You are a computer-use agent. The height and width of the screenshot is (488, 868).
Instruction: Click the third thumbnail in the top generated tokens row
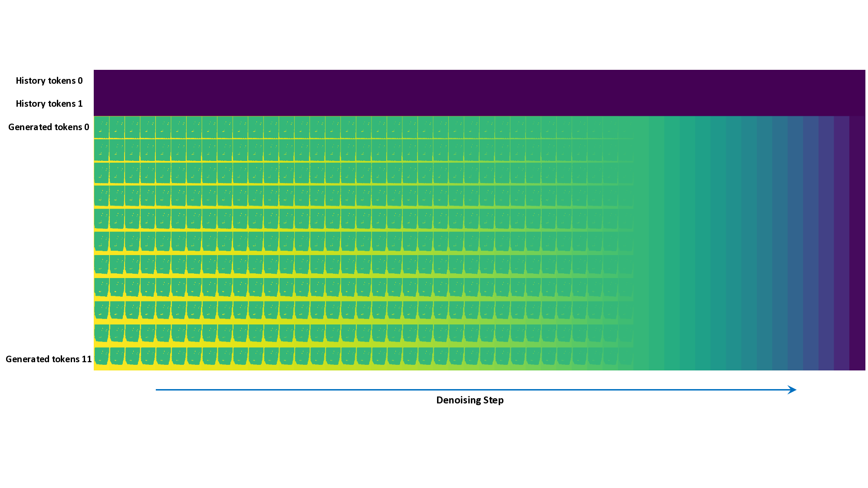tap(132, 127)
